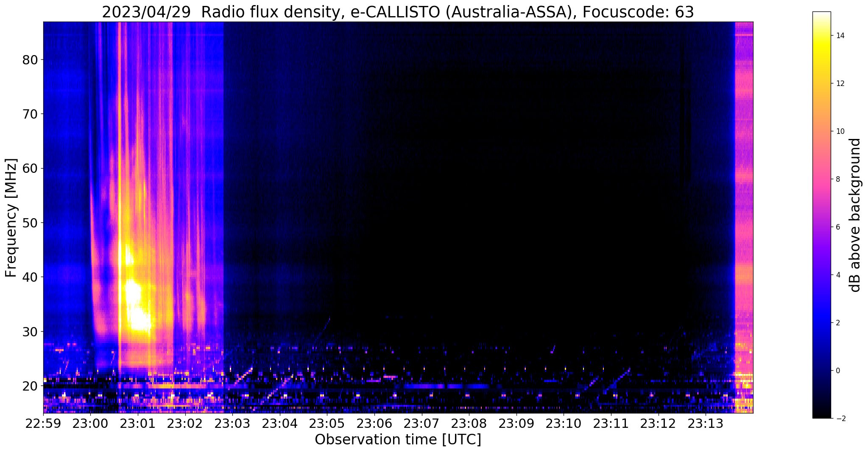Click the 23:03 time tick label
Screen dimensions: 868x452
232,424
